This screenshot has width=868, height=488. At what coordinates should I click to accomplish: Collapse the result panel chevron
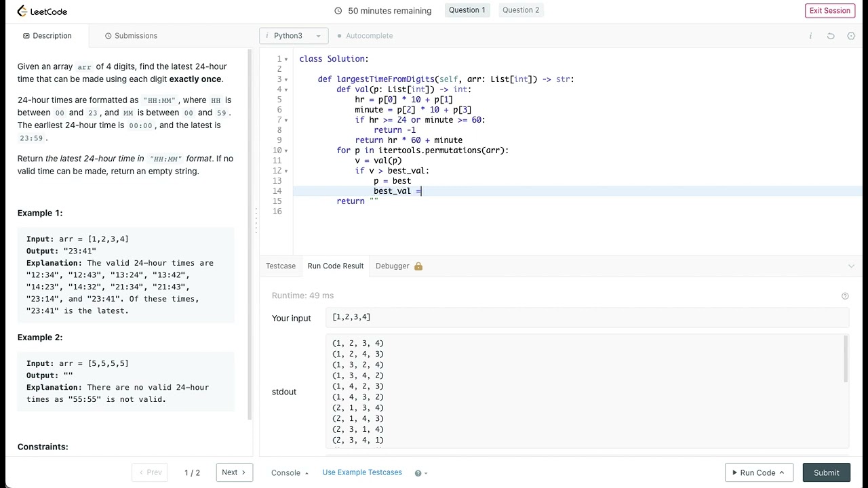[x=851, y=266]
